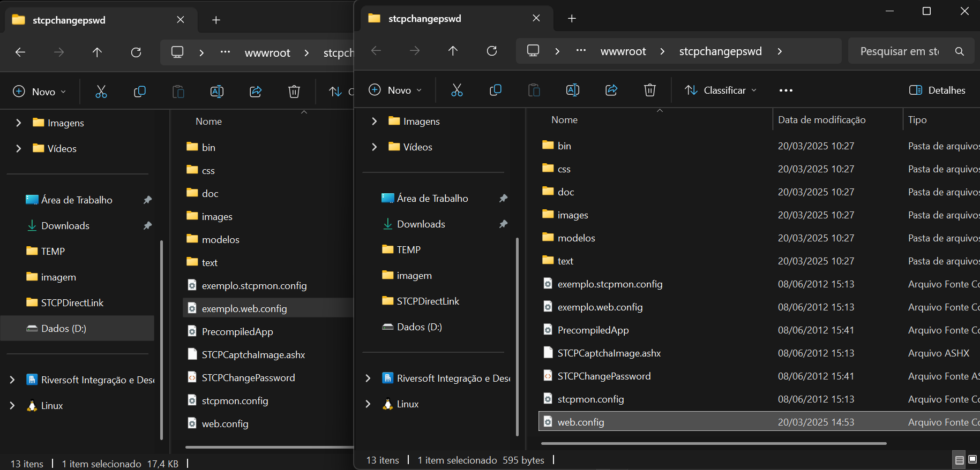Click wwwroot breadcrumb in left window
The width and height of the screenshot is (980, 470).
267,53
